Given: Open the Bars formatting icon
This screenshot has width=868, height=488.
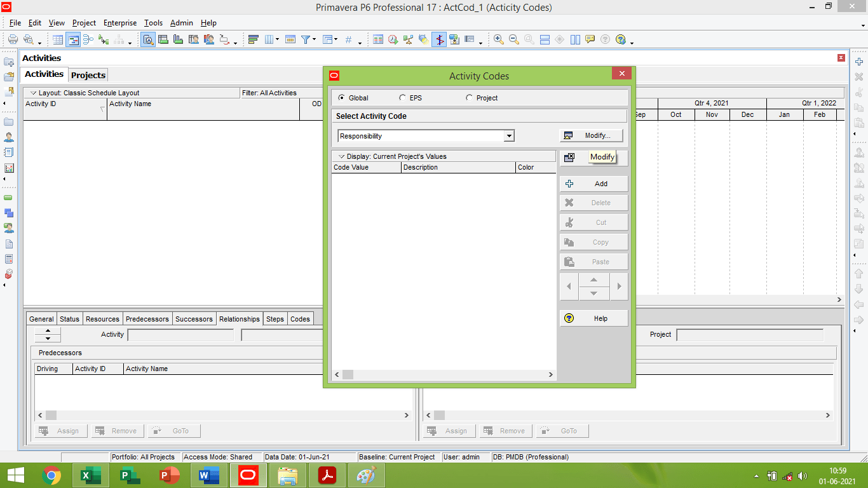Looking at the screenshot, I should tap(253, 39).
